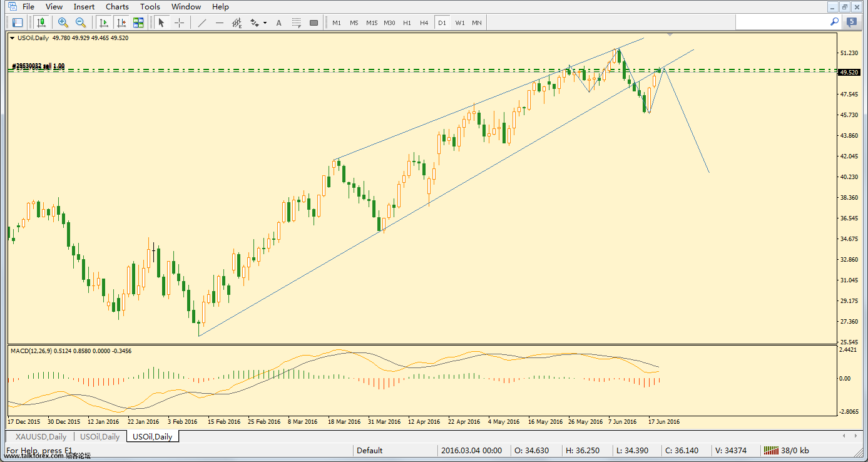Switch to the middle USOil,Daily tab
Image resolution: width=868 pixels, height=462 pixels.
pos(99,437)
